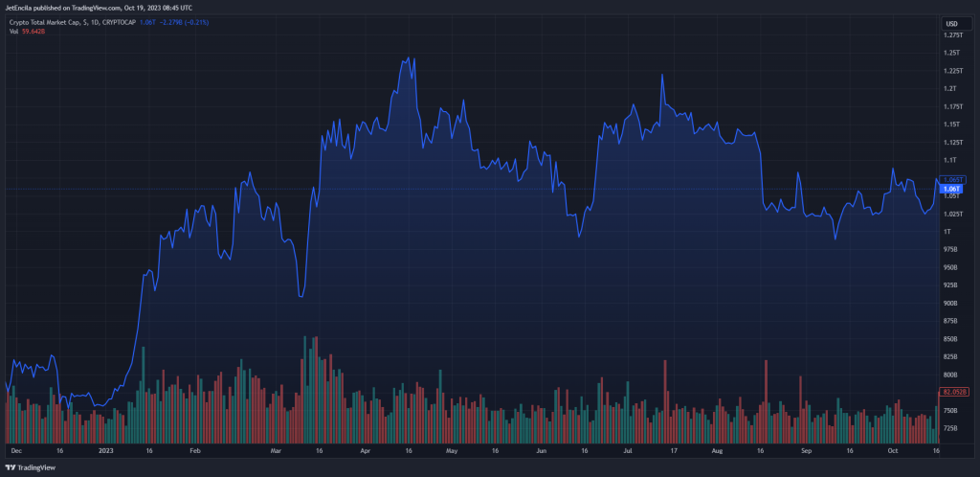Click the 900B level on price scale
Screen dimensions: 980x477
950,303
